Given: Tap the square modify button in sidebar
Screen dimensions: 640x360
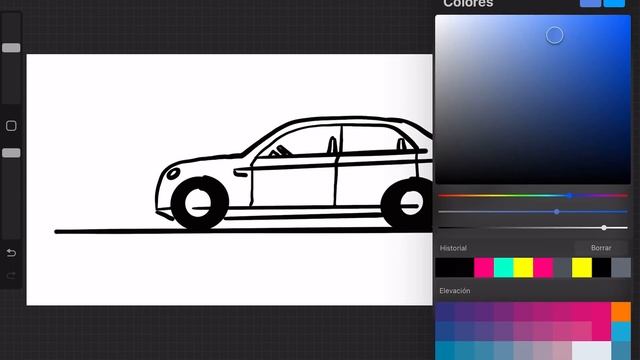Looking at the screenshot, I should (11, 126).
